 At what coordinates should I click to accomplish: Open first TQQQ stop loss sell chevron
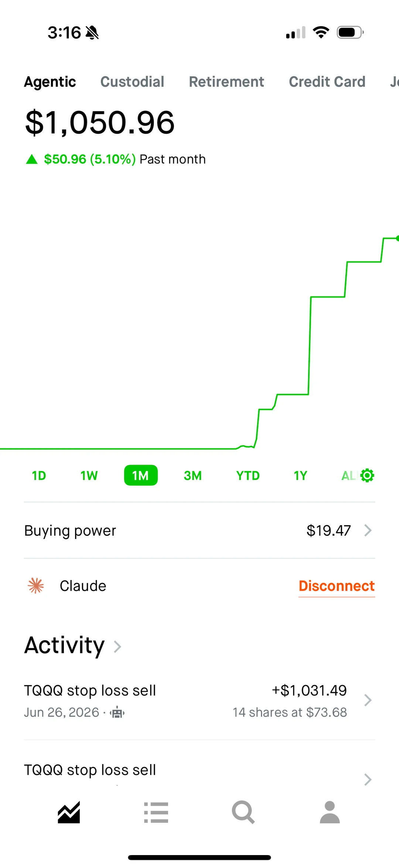pyautogui.click(x=368, y=700)
